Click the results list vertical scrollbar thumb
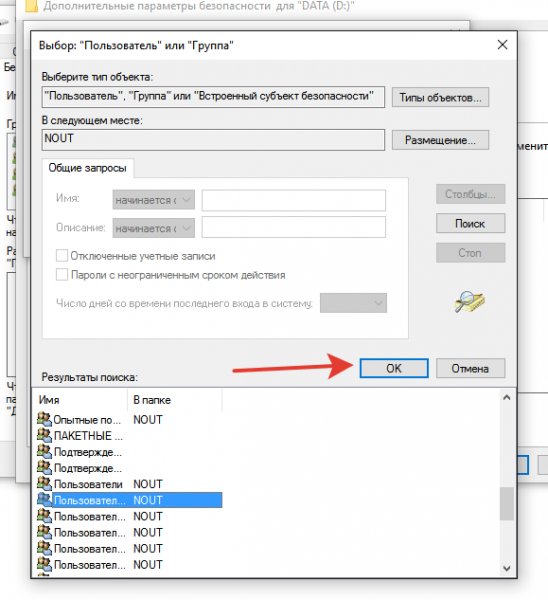Screen dimensions: 548x600 click(507, 503)
